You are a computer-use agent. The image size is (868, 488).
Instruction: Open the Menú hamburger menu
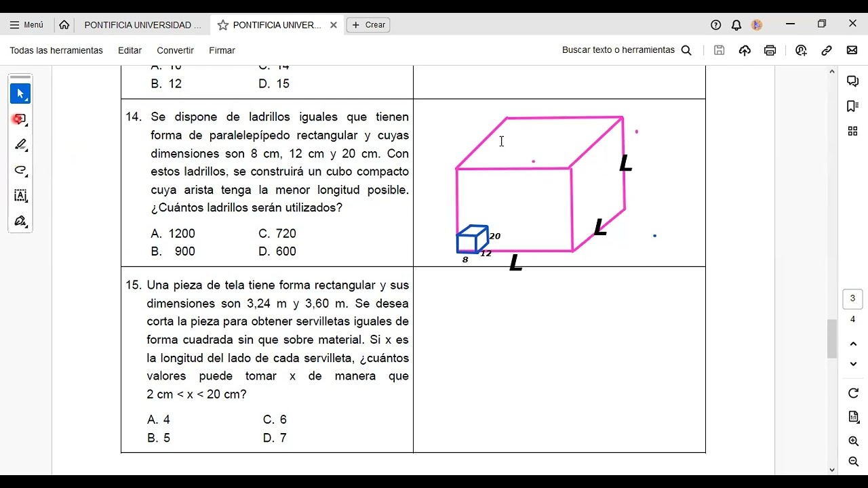point(26,25)
